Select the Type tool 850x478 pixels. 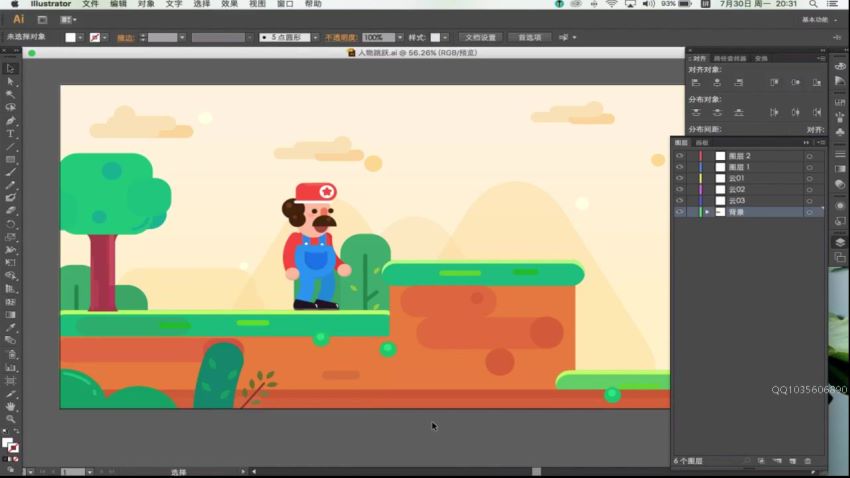[11, 133]
